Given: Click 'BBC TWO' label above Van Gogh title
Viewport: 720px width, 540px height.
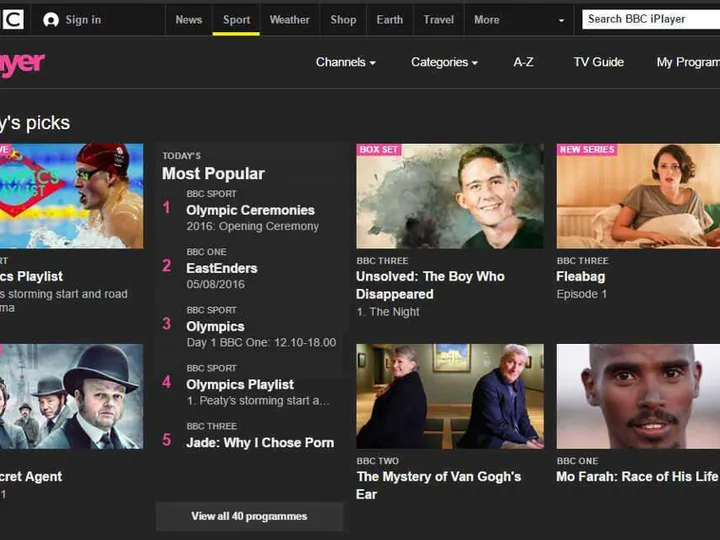Looking at the screenshot, I should coord(378,461).
